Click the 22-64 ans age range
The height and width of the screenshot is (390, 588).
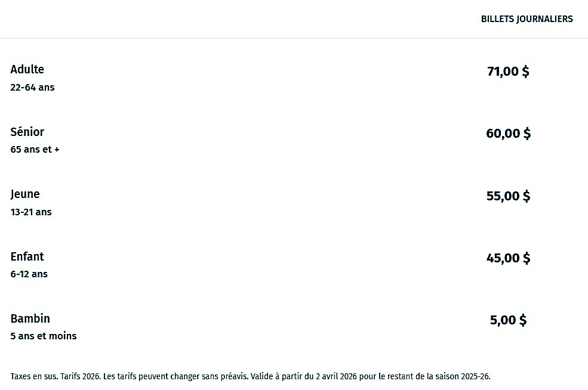pyautogui.click(x=32, y=88)
